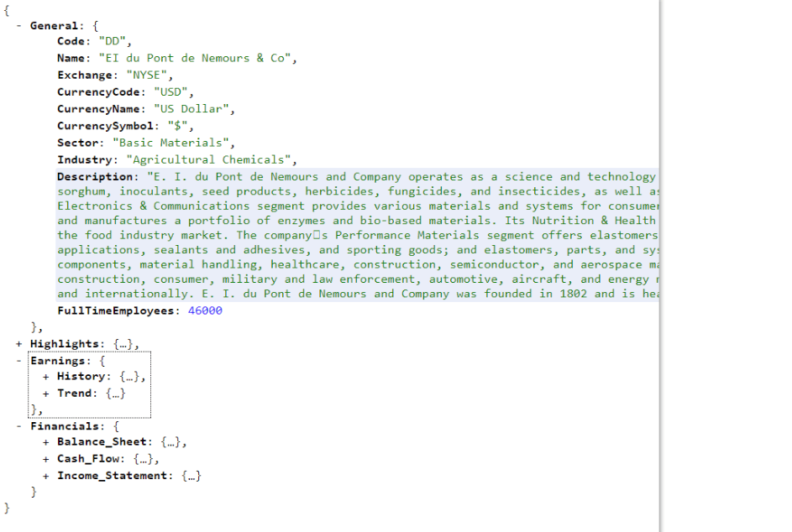Click the Sector key
Screen dimensions: 792x532
[x=78, y=143]
